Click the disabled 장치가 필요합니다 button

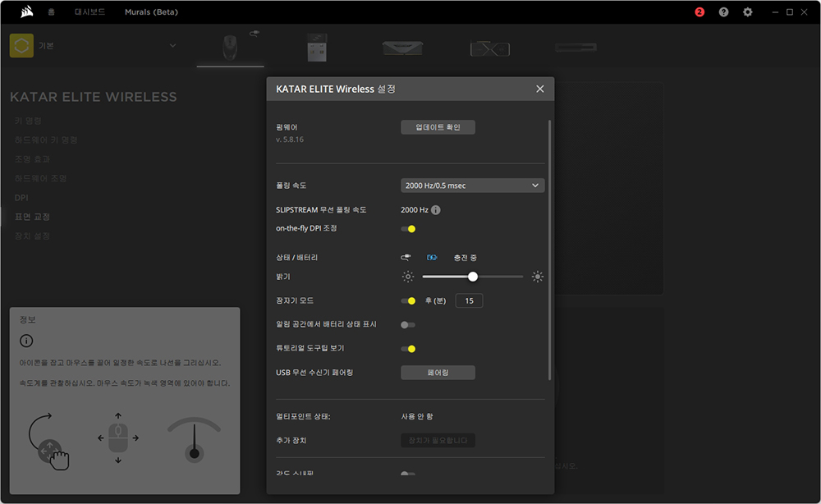(438, 440)
